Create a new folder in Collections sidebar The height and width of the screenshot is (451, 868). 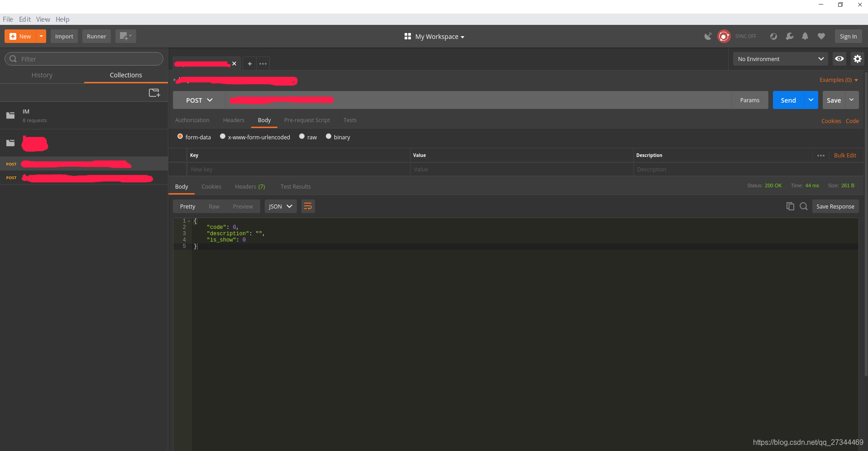(x=154, y=92)
